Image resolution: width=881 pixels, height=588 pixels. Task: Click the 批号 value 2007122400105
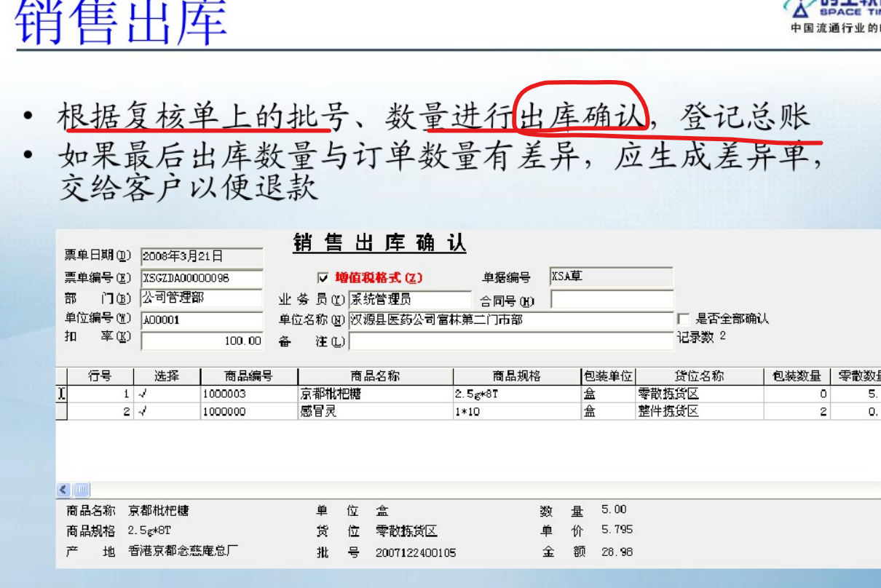(x=416, y=552)
